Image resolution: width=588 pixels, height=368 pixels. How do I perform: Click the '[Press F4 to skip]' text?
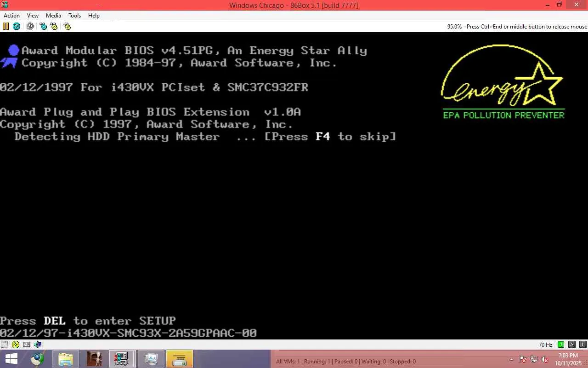point(330,137)
